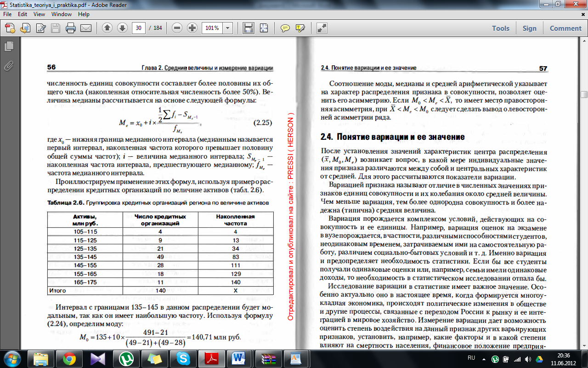The image size is (588, 368).
Task: Open the Comment pane
Action: point(565,28)
